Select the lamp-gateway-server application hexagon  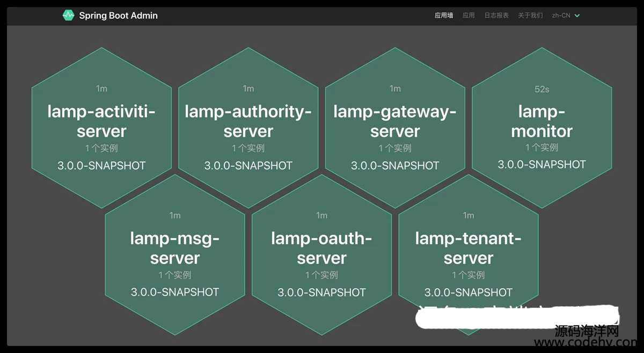click(x=395, y=128)
